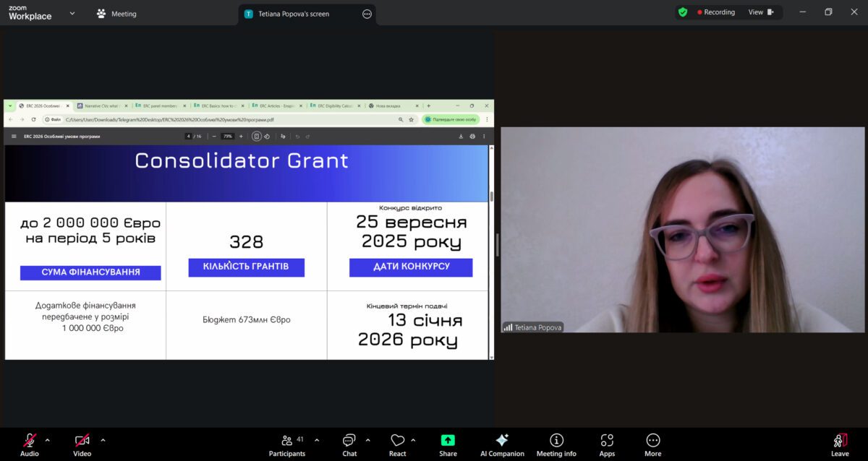Image resolution: width=868 pixels, height=461 pixels.
Task: Click the green Share screen button
Action: pos(448,444)
